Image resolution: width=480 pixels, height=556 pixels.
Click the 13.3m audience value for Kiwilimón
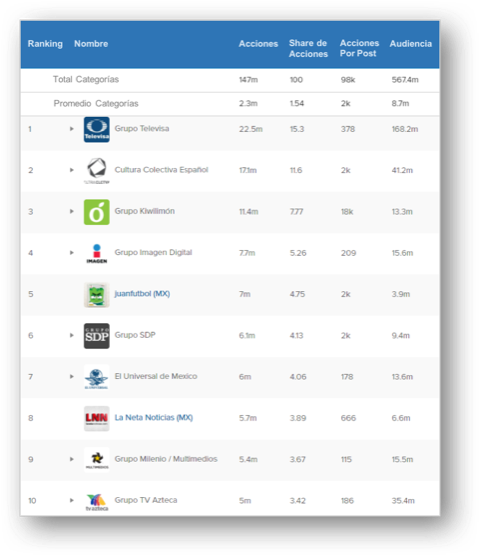coord(402,212)
